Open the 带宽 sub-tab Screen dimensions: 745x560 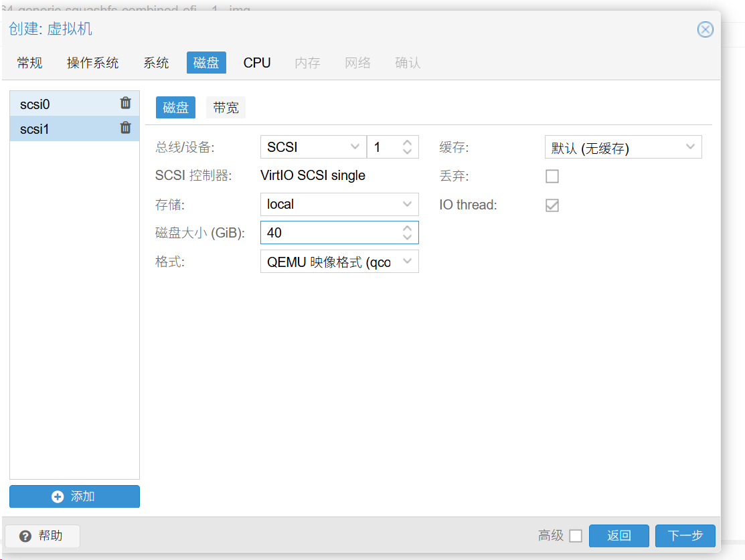(226, 108)
